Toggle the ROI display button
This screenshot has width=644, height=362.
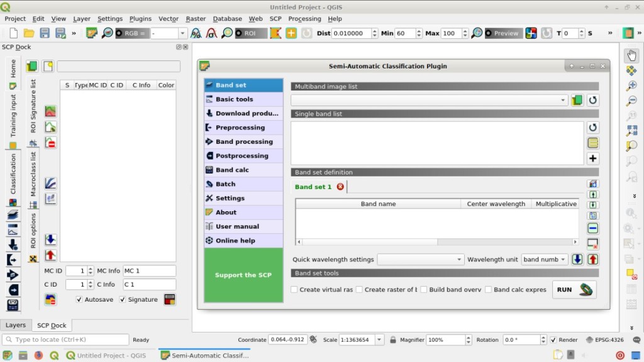point(250,33)
